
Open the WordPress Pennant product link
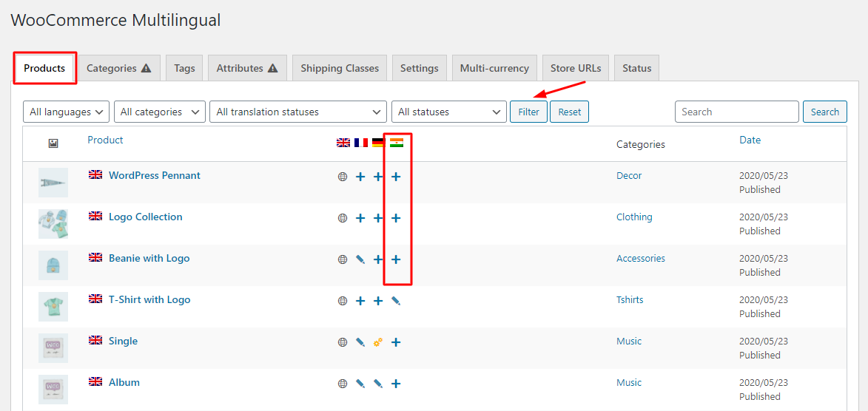pos(155,175)
